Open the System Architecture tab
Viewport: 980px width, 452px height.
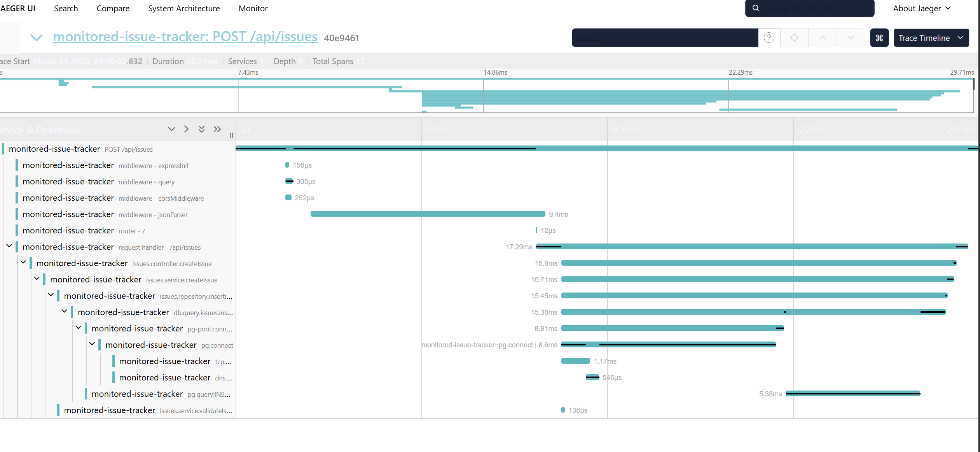tap(184, 8)
